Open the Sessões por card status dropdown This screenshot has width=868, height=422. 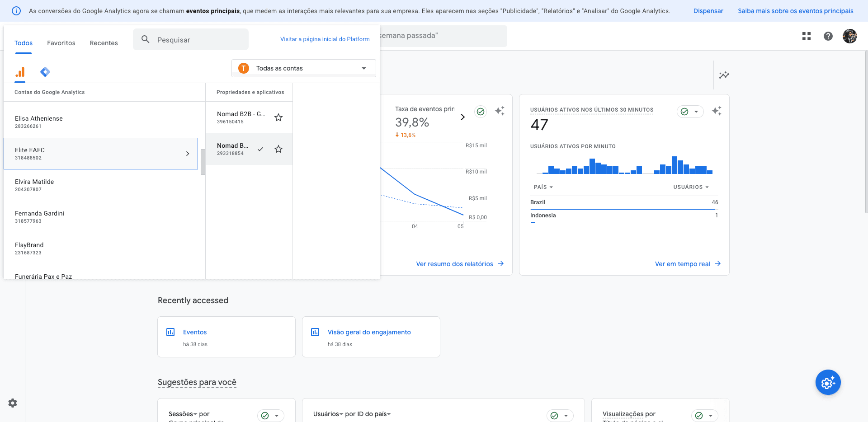271,416
